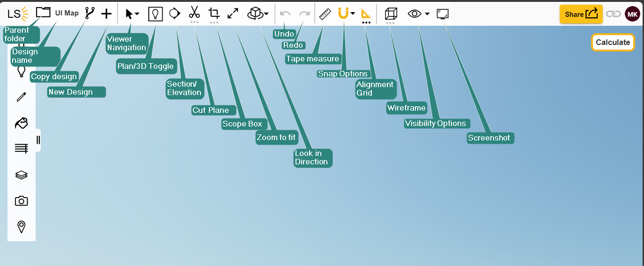Click the UI Map design name

click(x=67, y=13)
